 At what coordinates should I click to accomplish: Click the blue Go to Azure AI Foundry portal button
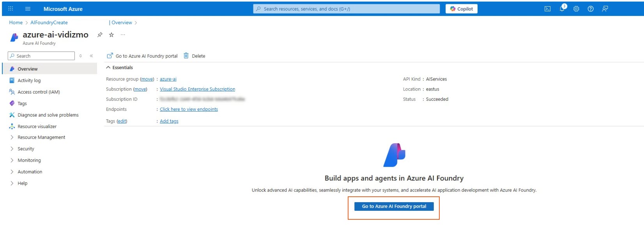pyautogui.click(x=394, y=206)
